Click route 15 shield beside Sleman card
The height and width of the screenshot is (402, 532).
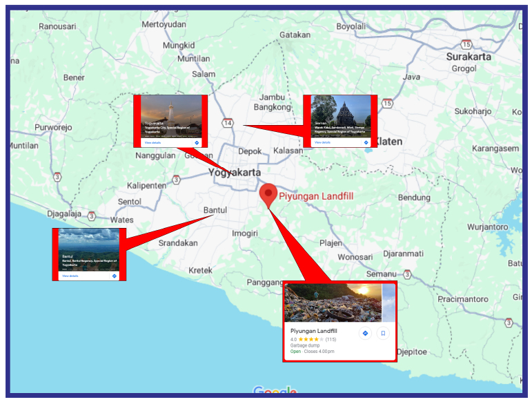[387, 103]
